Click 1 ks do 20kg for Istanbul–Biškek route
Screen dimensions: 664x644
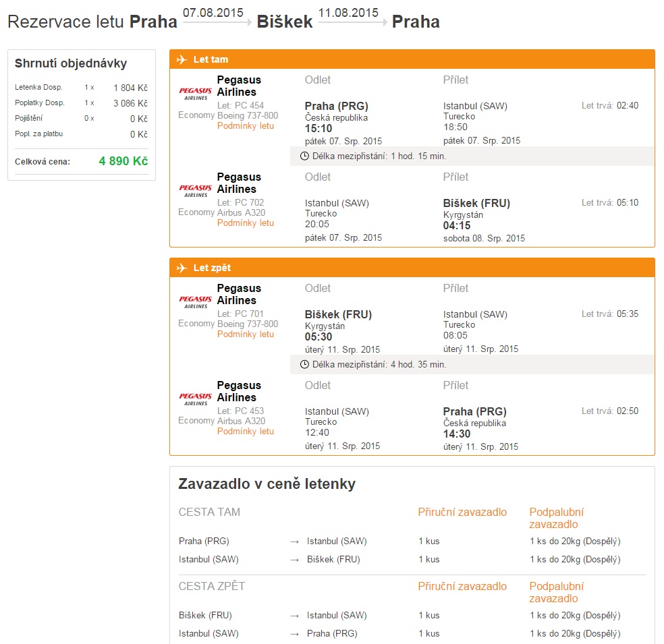click(x=575, y=560)
